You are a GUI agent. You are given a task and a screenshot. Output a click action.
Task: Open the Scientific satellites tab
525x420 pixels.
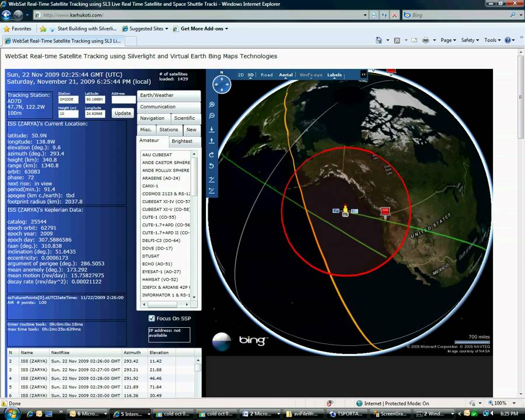point(186,118)
